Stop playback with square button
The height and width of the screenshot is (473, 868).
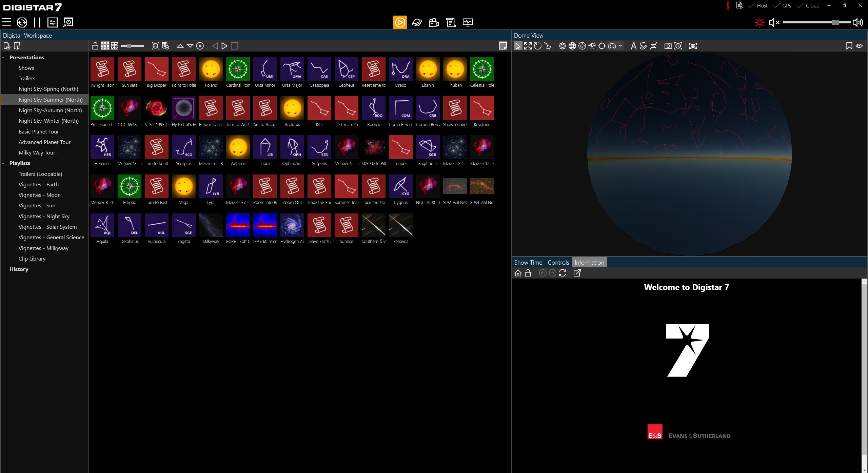pos(235,46)
